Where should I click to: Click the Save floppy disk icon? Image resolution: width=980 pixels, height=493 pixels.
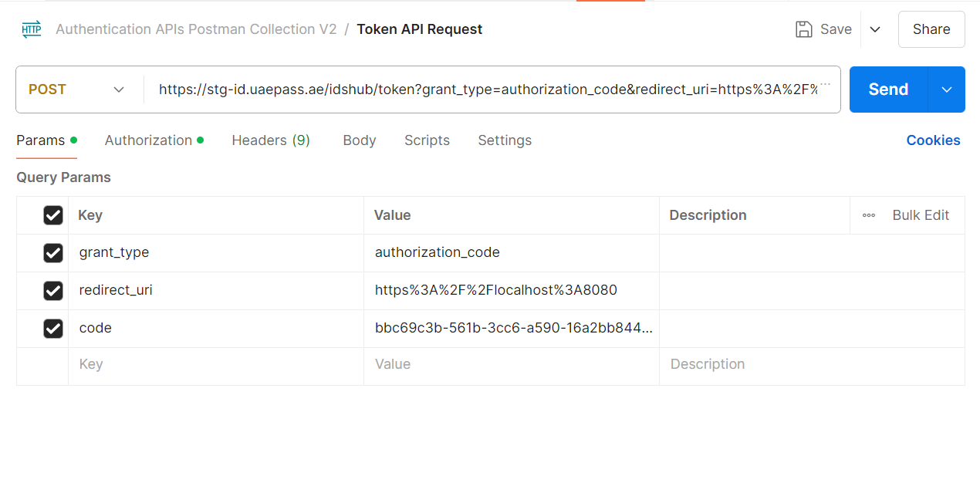[804, 29]
